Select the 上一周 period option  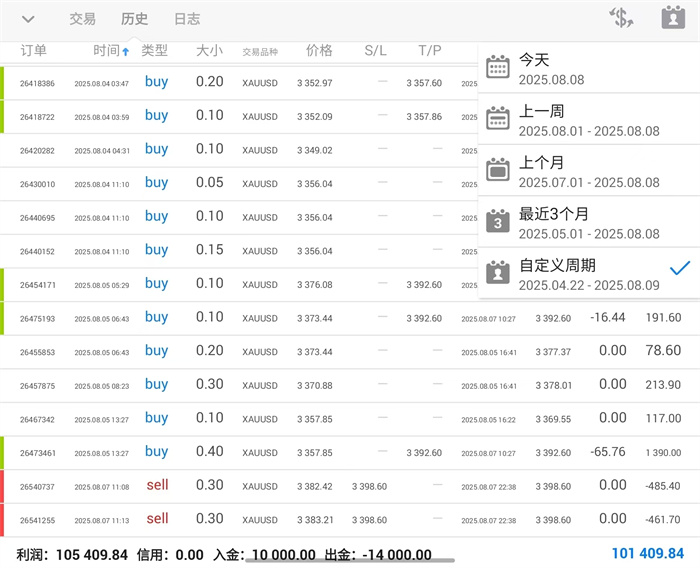589,120
